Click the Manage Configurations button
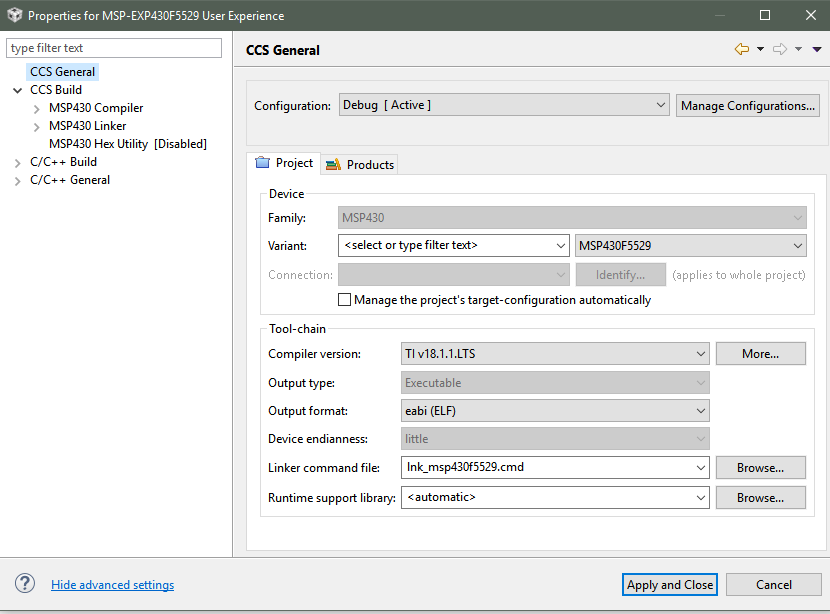 [748, 105]
